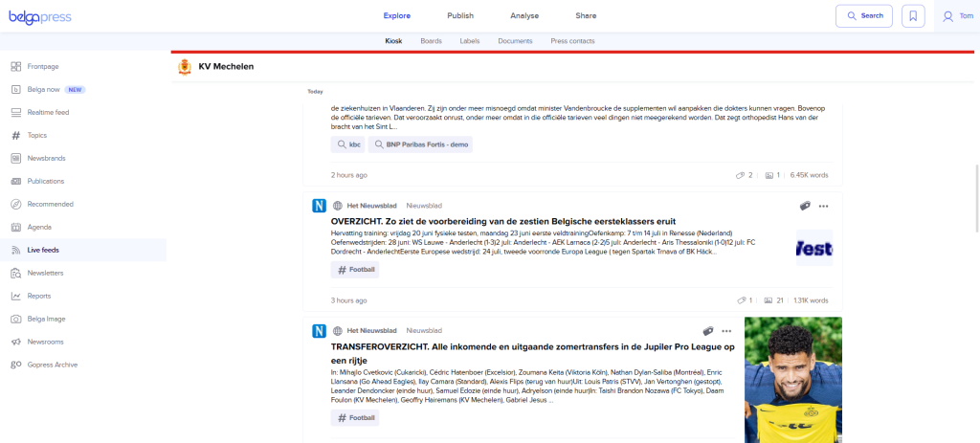Click label tag icon on TRANSFEROVERZICHT article
Screen dimensions: 980x443
[x=708, y=330]
